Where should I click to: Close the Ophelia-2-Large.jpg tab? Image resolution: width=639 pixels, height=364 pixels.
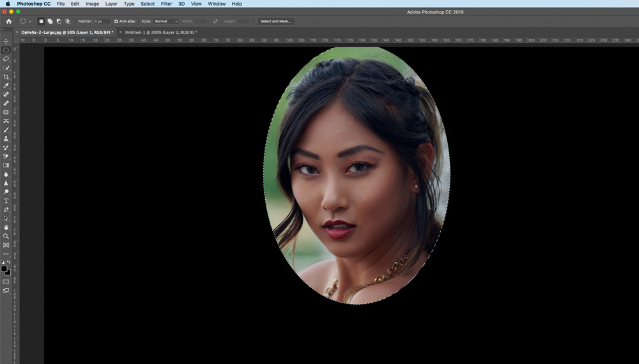pos(17,32)
